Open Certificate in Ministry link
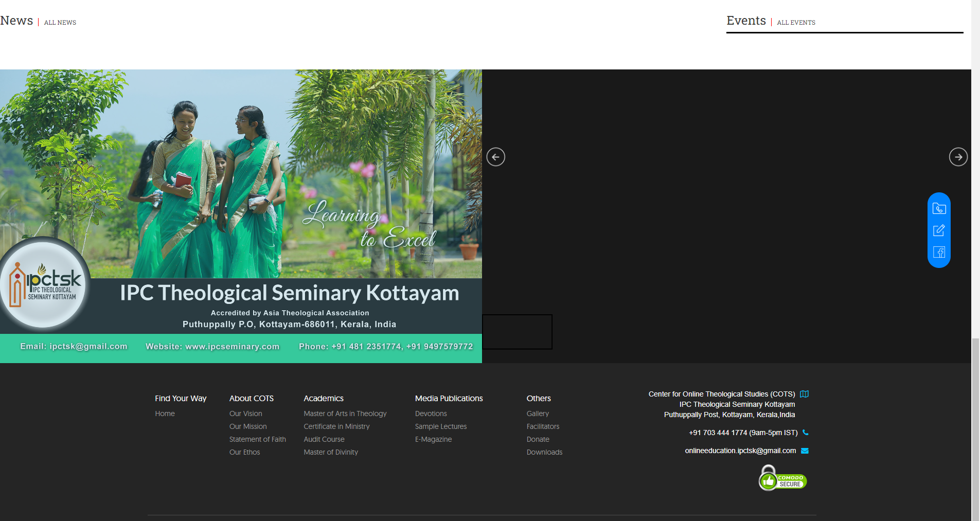Image resolution: width=980 pixels, height=521 pixels. point(336,426)
